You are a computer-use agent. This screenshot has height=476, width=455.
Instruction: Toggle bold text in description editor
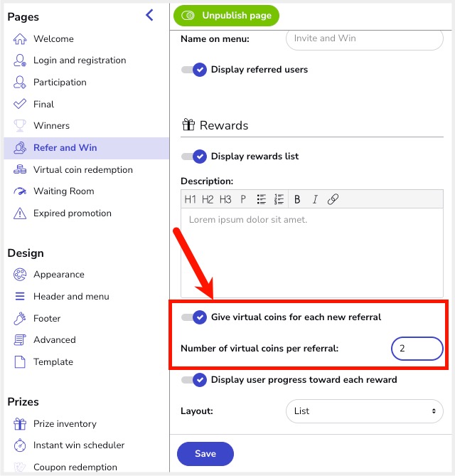click(297, 199)
